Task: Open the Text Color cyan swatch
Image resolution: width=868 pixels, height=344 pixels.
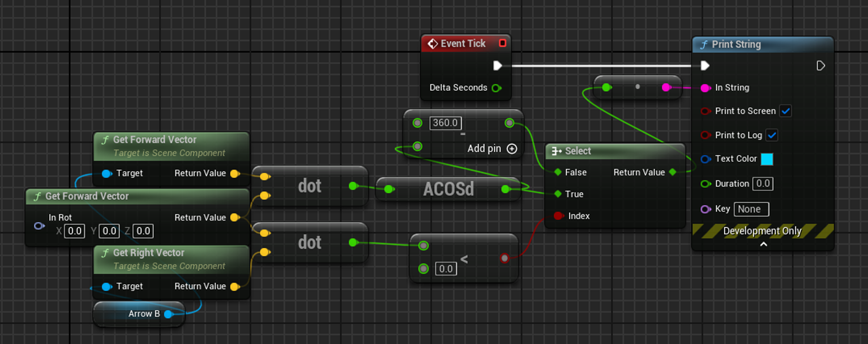Action: pyautogui.click(x=767, y=159)
